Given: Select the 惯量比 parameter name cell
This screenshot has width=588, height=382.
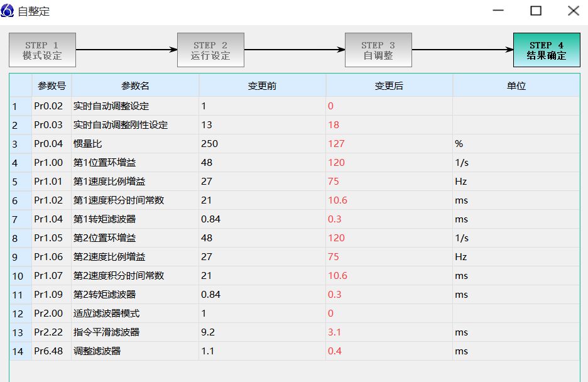Looking at the screenshot, I should click(x=135, y=144).
